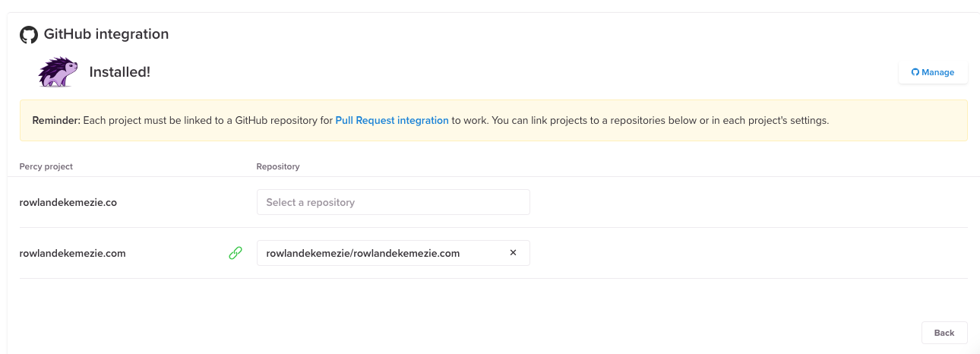Click the Percy project column header

46,166
